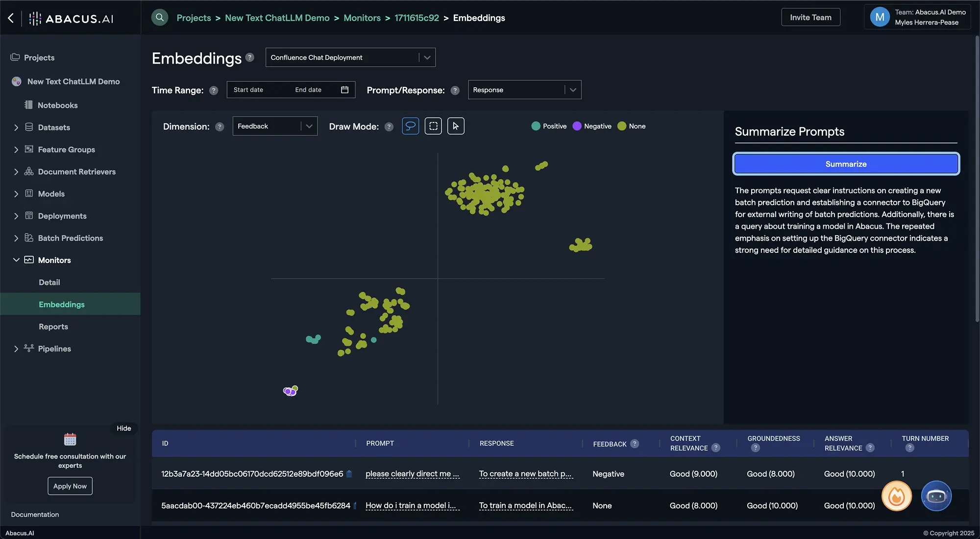980x539 pixels.
Task: Open the calendar icon in Time Range
Action: tap(344, 90)
